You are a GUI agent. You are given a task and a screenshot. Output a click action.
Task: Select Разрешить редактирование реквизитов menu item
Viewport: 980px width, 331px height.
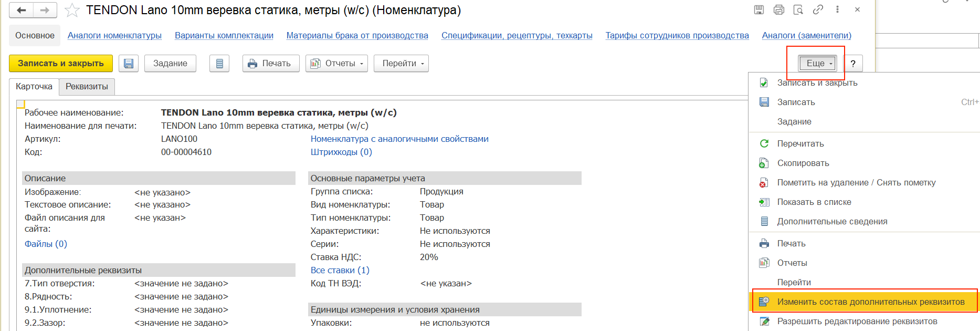[x=857, y=322]
